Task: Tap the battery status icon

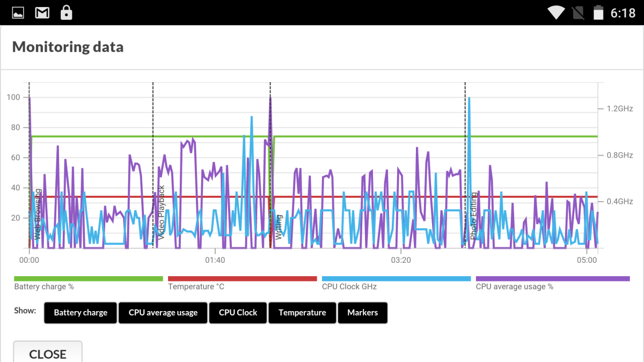Action: tap(598, 12)
